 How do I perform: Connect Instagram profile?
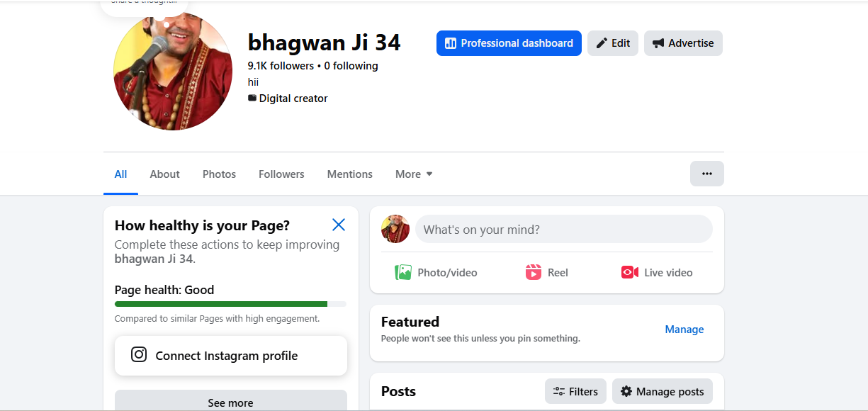click(x=231, y=356)
